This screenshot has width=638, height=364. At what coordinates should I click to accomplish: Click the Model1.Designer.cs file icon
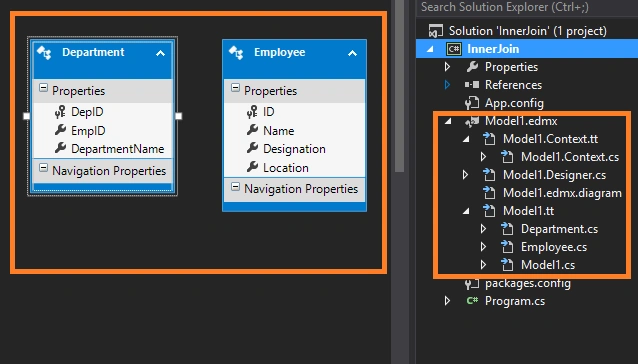pyautogui.click(x=489, y=175)
